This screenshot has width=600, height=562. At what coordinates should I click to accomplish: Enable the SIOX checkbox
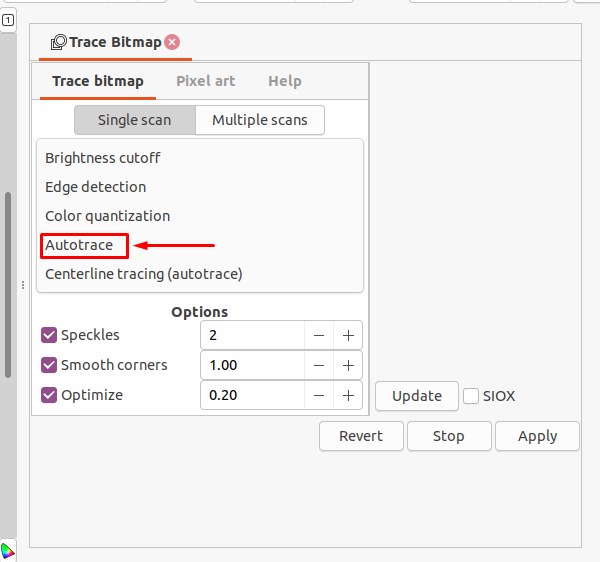point(471,396)
